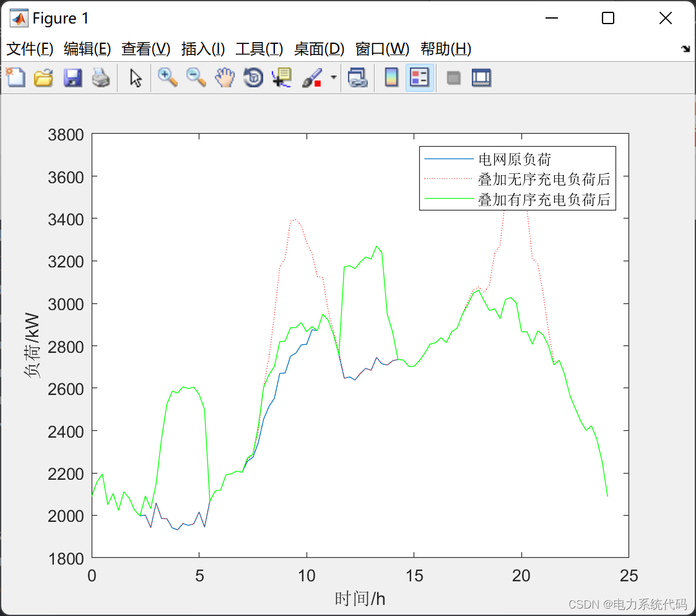Open the 帮助(H) menu
The height and width of the screenshot is (616, 696).
coord(446,48)
